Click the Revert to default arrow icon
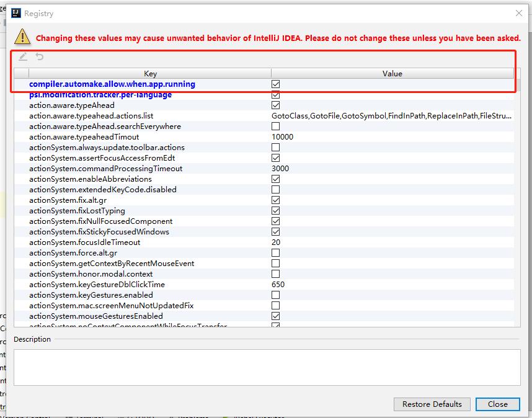Viewport: 532px width, 418px height. point(40,56)
